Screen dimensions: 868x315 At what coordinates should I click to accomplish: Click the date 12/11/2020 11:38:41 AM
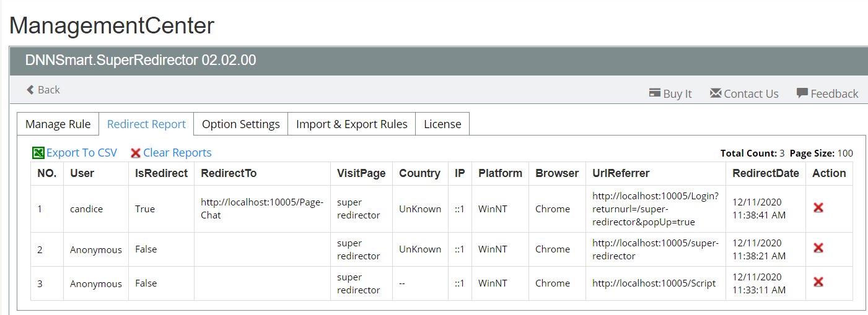click(759, 209)
